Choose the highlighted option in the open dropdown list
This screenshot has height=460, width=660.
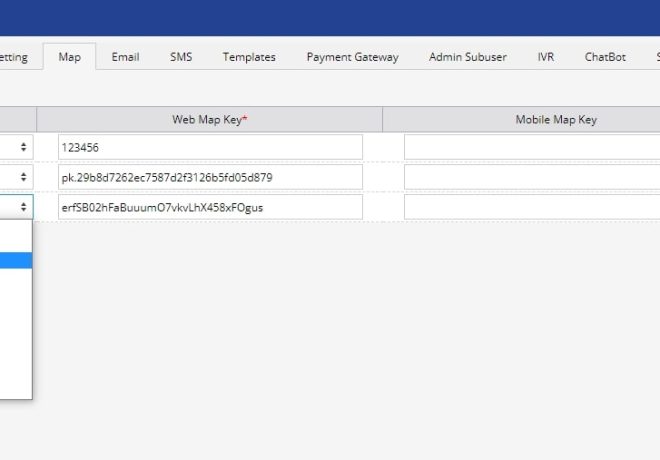click(16, 261)
